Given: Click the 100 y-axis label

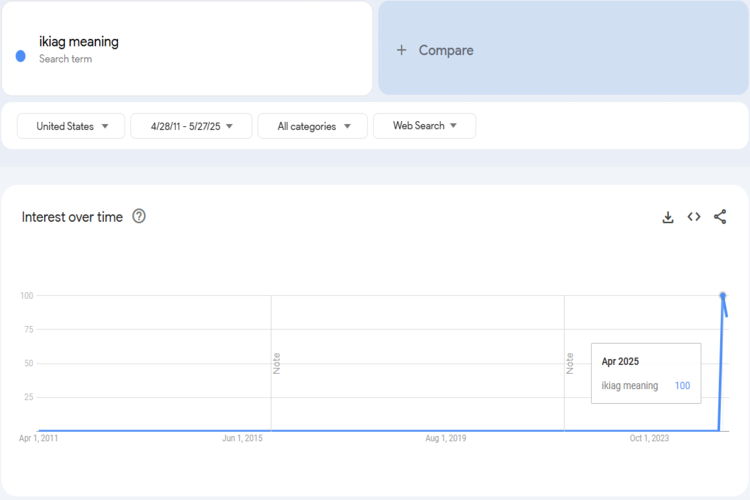Looking at the screenshot, I should [x=27, y=296].
